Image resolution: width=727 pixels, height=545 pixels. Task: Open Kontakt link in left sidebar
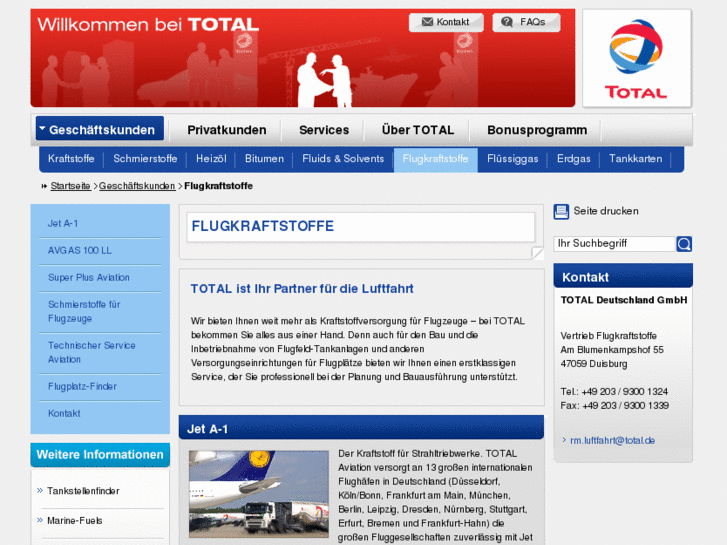(x=64, y=413)
